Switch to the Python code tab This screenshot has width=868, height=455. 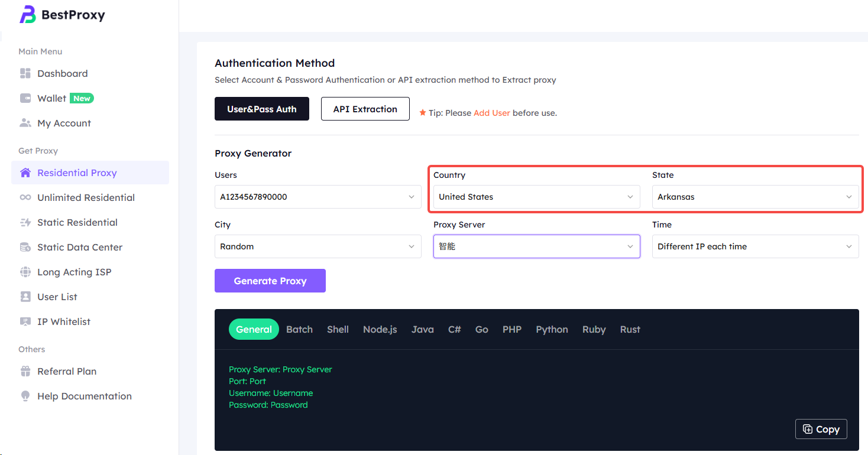552,330
